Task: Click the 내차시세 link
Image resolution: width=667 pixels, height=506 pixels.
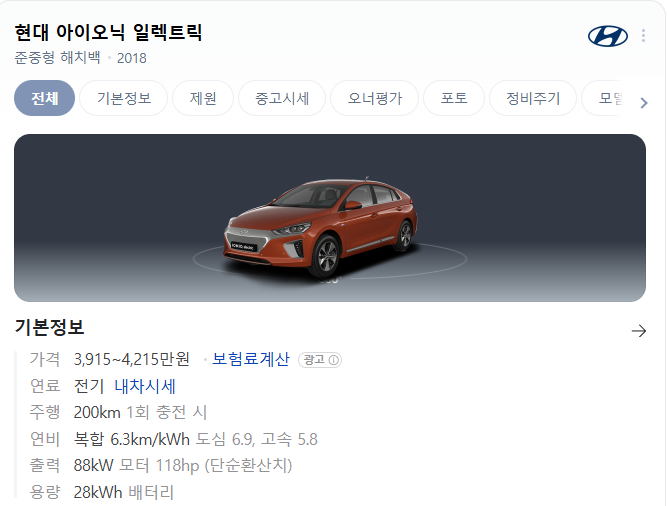Action: click(145, 386)
